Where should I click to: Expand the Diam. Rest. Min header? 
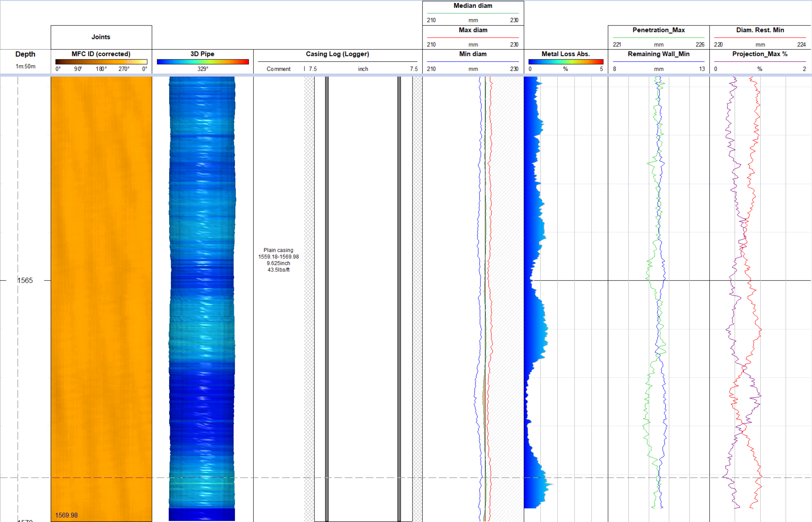[760, 30]
